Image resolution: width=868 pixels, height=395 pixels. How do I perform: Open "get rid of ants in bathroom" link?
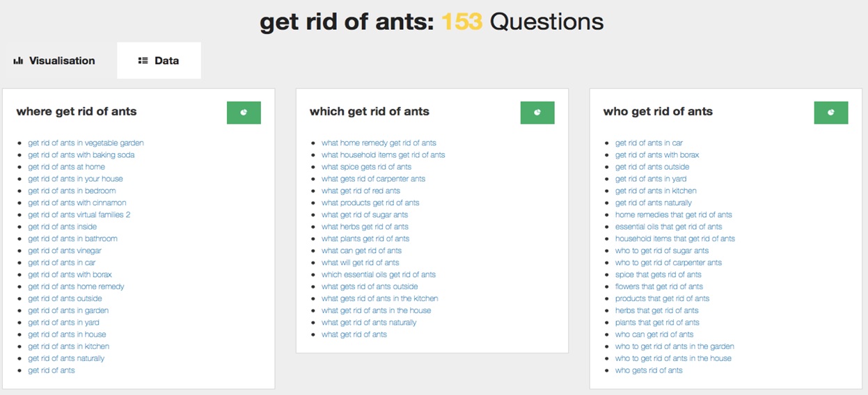(x=72, y=239)
